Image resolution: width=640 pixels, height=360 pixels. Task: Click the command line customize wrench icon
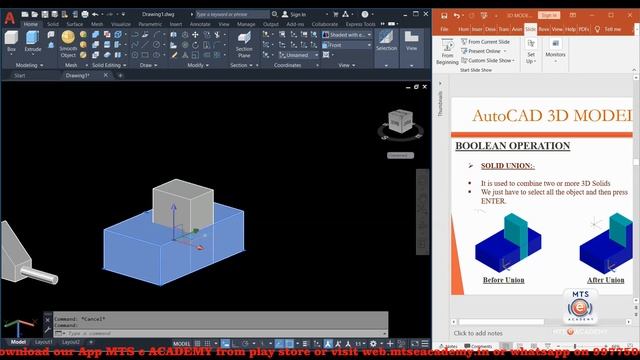[x=47, y=329]
